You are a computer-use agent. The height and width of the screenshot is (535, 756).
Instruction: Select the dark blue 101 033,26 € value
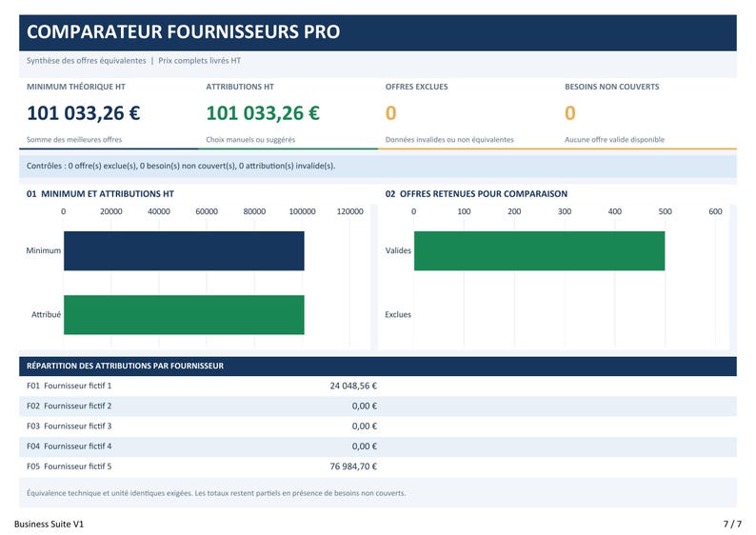click(84, 113)
